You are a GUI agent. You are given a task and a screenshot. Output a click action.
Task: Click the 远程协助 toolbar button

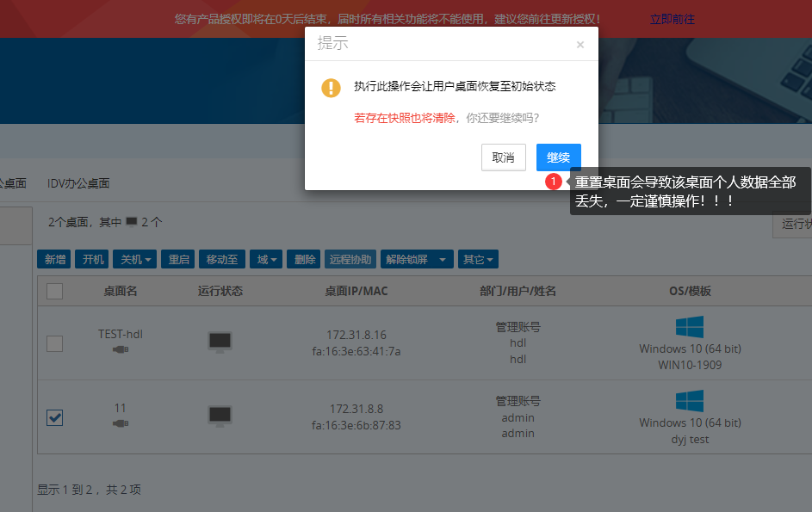click(x=350, y=259)
